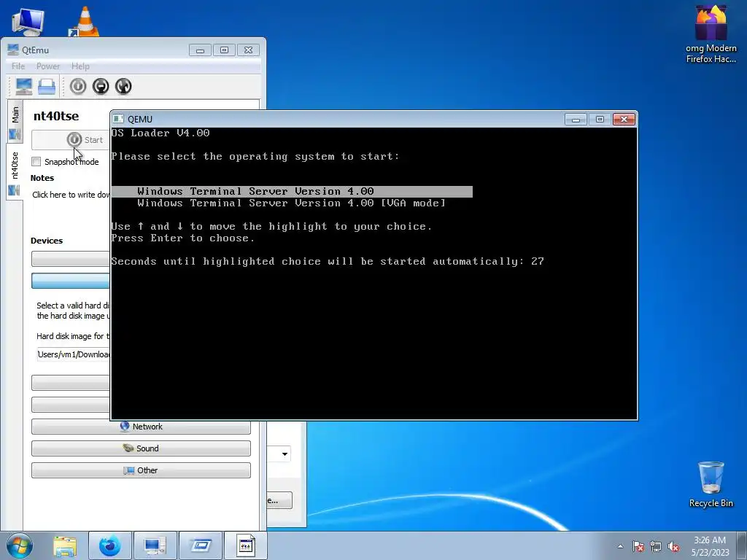Switch to the blue window-frame taskbar button
The width and height of the screenshot is (747, 560).
(x=200, y=545)
